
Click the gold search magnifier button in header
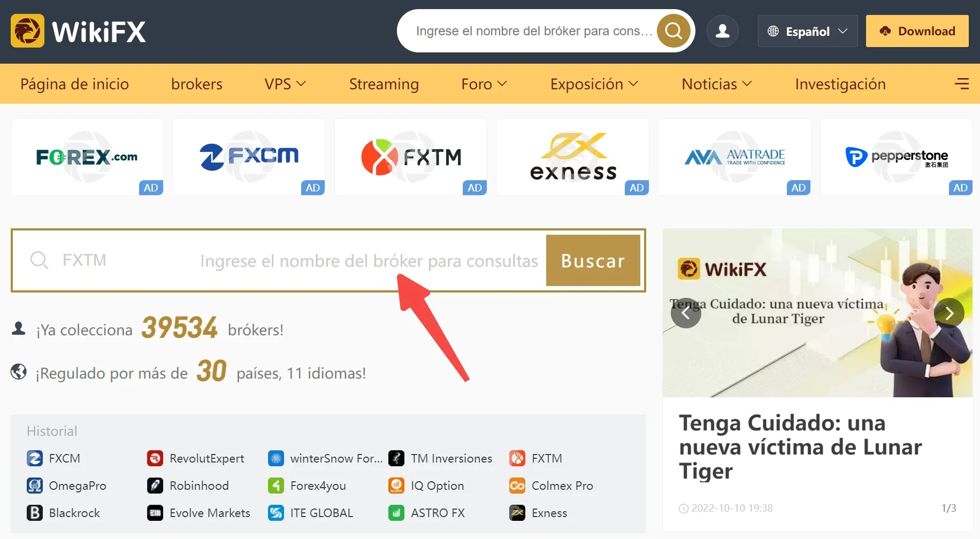point(673,31)
